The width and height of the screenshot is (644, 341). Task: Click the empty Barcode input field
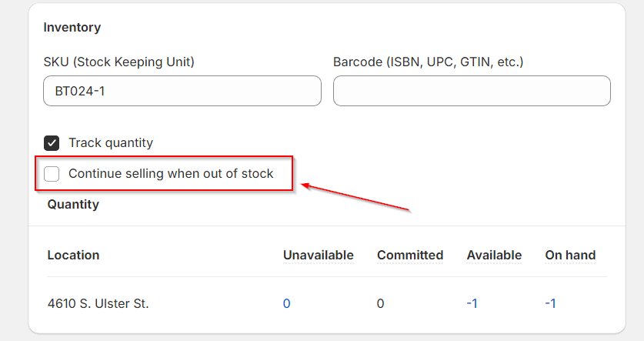tap(472, 91)
